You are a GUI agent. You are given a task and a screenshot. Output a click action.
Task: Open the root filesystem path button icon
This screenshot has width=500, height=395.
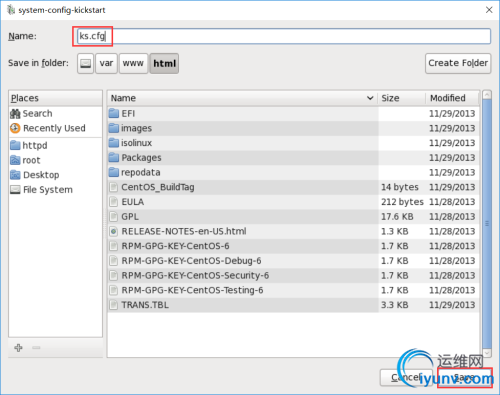pos(86,63)
